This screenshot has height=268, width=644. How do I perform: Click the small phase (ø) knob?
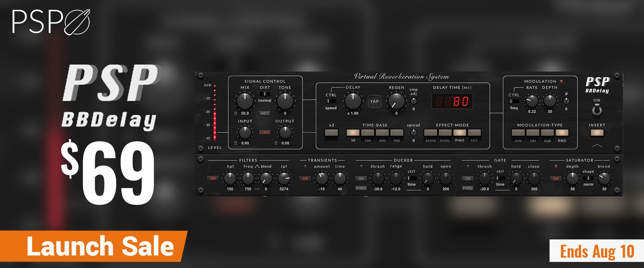click(x=566, y=101)
